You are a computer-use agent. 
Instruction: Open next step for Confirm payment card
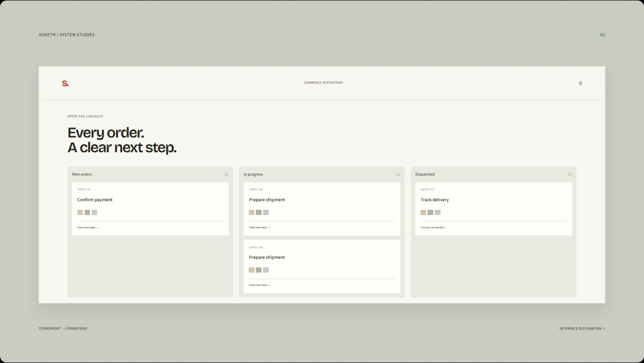[88, 227]
